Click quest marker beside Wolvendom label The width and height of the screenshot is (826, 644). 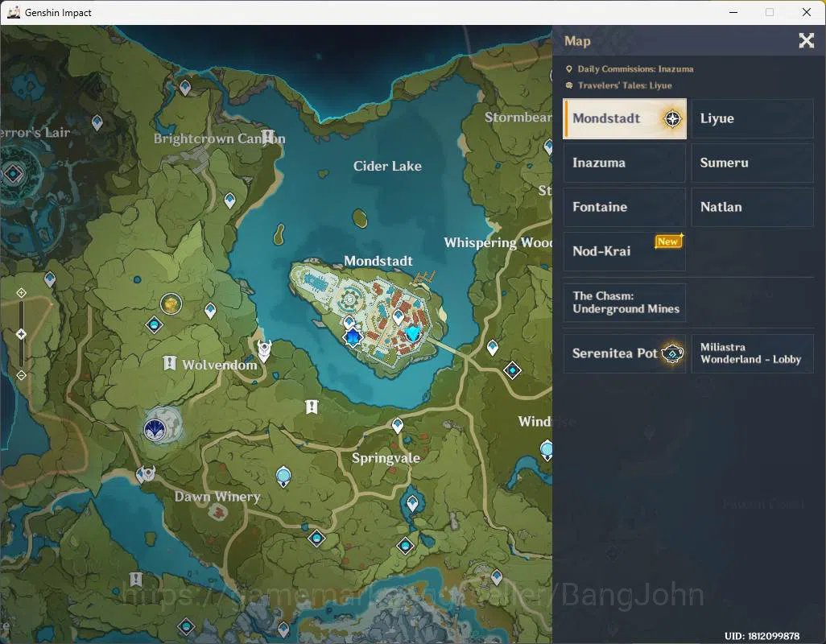click(x=169, y=363)
